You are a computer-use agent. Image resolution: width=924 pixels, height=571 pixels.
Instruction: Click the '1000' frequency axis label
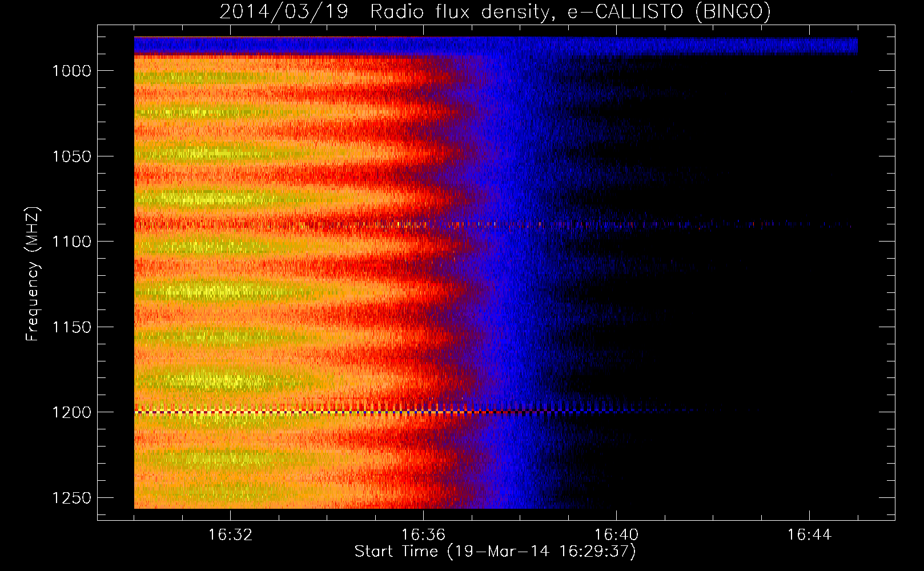(71, 71)
